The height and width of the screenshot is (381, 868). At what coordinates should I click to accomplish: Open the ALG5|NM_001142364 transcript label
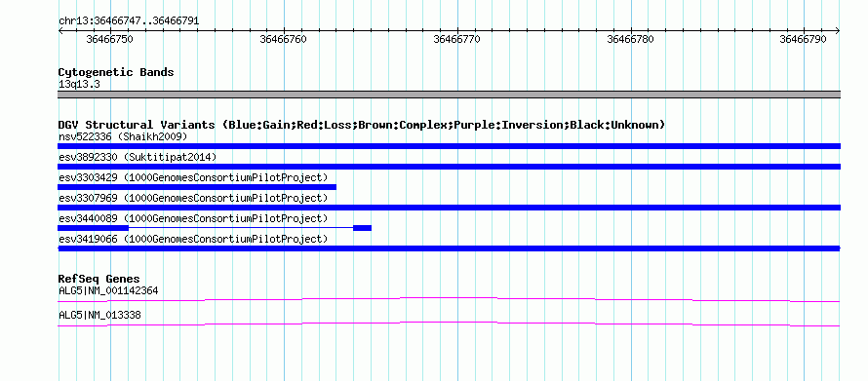108,290
